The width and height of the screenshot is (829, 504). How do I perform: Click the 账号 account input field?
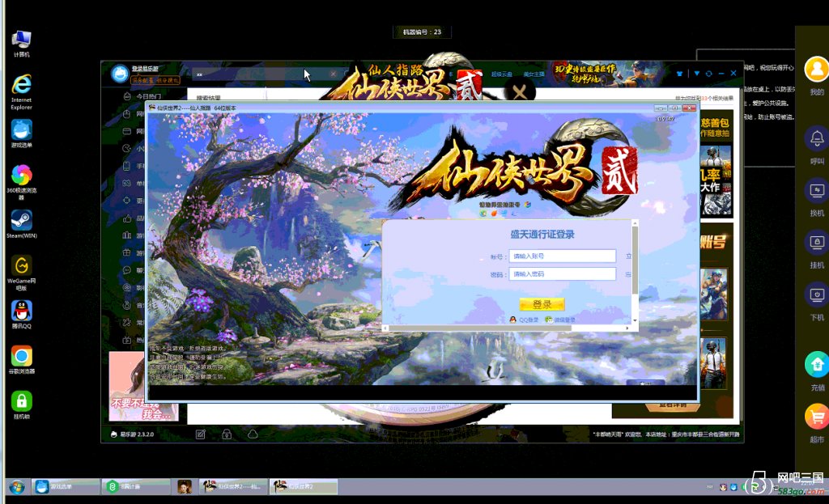562,256
